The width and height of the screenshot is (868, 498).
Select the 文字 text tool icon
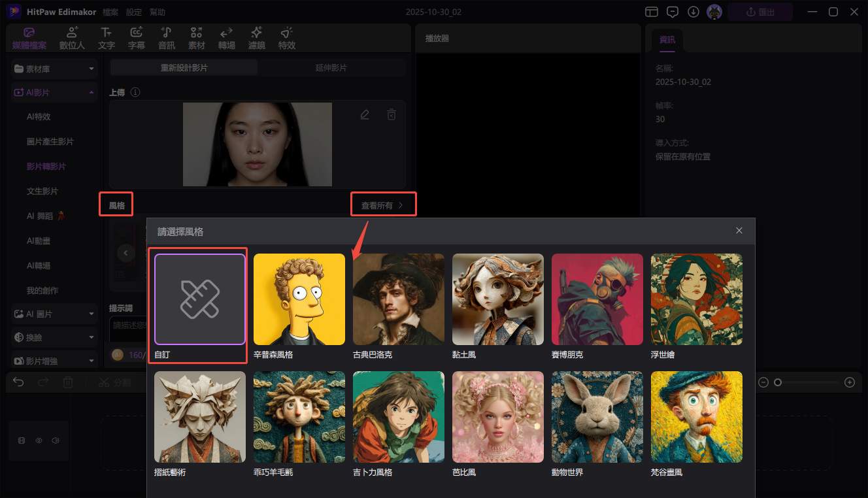(x=106, y=38)
